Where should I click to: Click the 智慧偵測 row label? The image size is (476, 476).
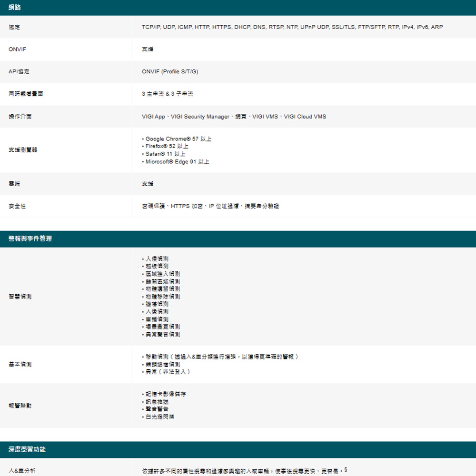click(20, 297)
